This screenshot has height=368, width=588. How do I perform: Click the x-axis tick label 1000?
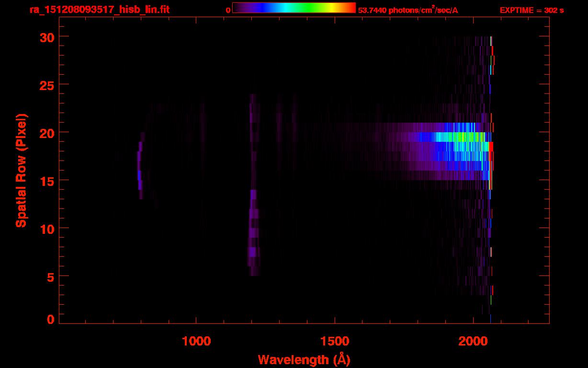(196, 341)
